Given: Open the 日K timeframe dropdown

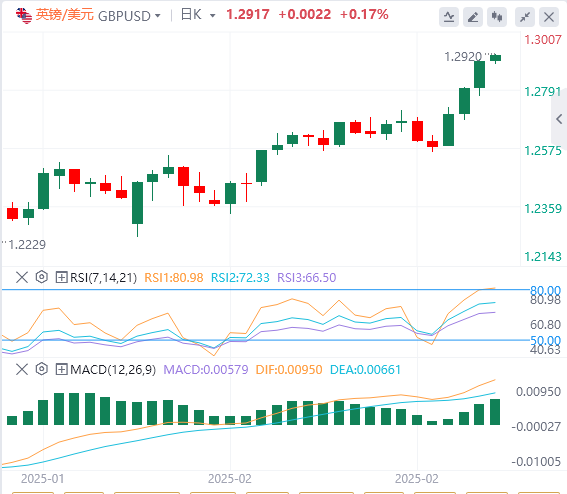Looking at the screenshot, I should (x=198, y=15).
